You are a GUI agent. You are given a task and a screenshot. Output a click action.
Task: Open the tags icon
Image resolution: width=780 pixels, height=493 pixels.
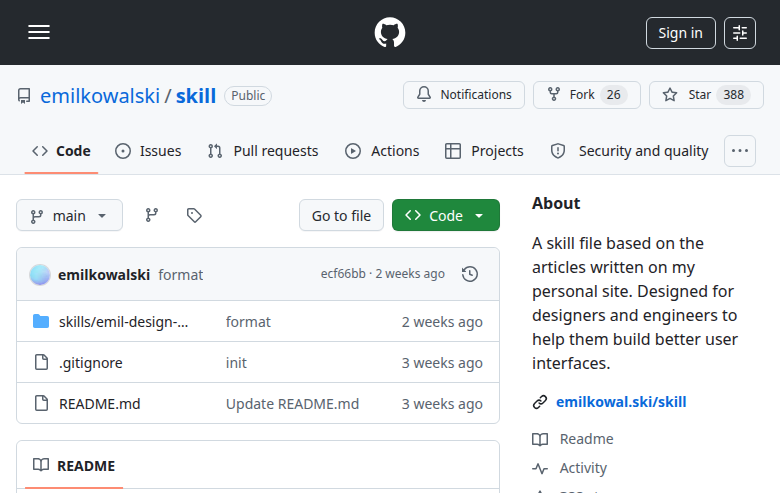[x=194, y=215]
